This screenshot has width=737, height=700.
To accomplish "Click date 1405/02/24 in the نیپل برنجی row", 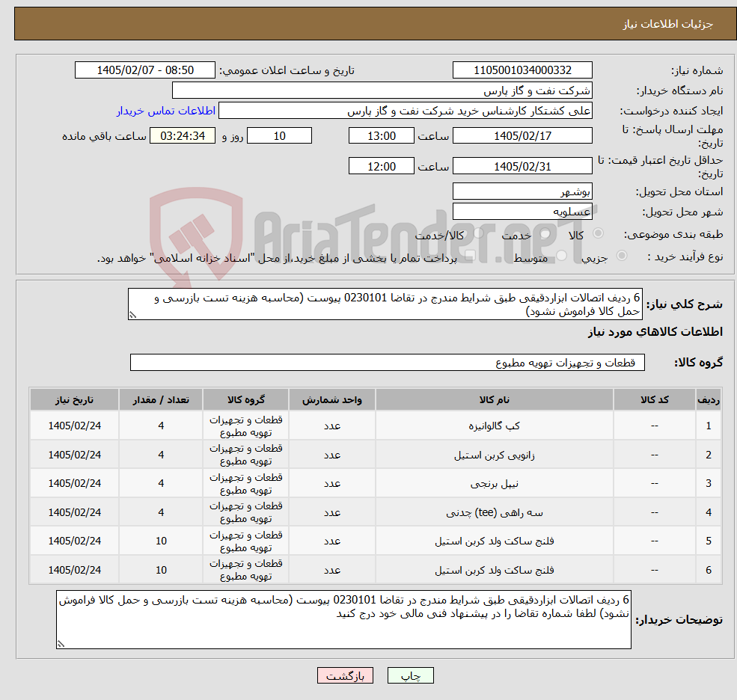I will pyautogui.click(x=74, y=483).
